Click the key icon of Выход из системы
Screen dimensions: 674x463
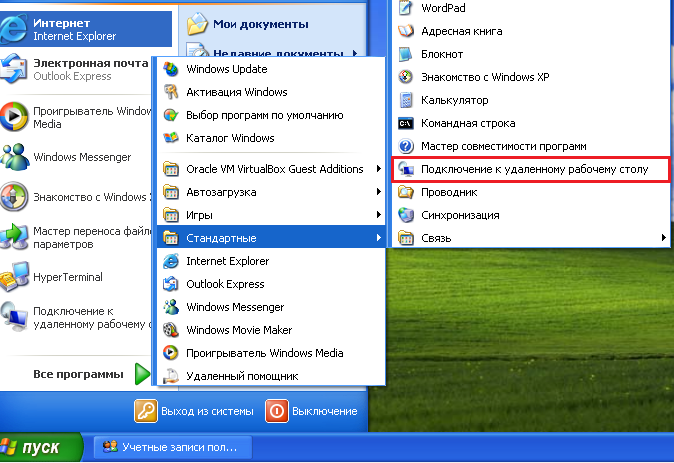146,411
